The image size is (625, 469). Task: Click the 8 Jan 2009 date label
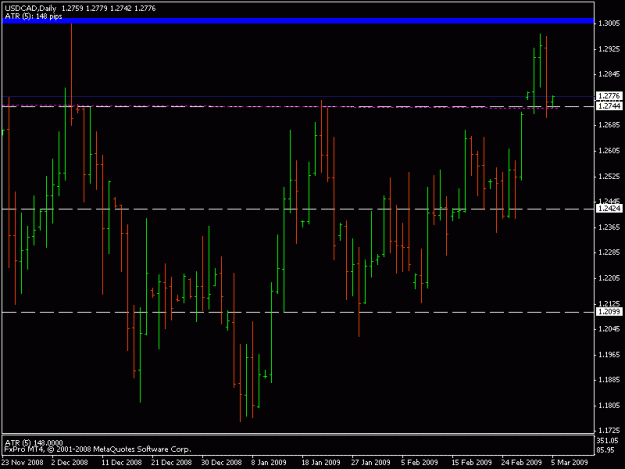(269, 462)
